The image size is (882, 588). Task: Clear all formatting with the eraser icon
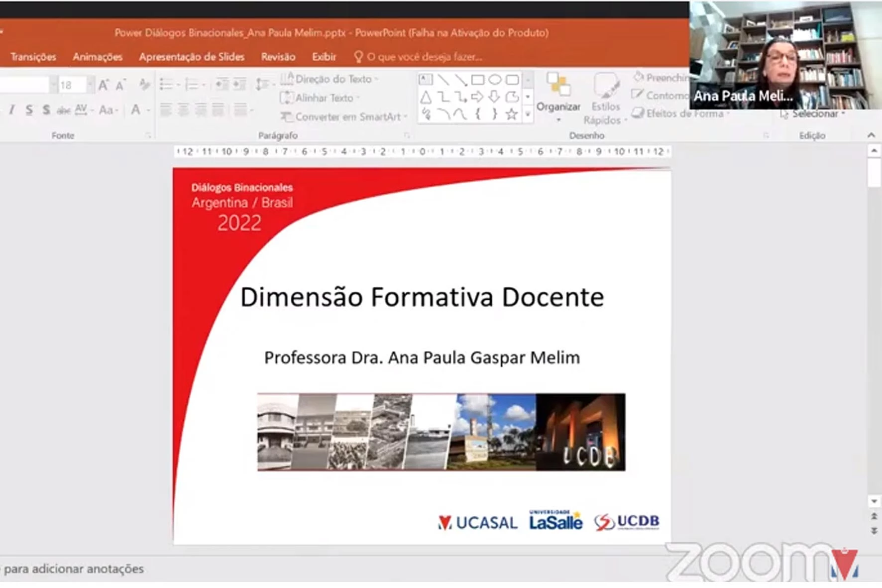point(144,85)
